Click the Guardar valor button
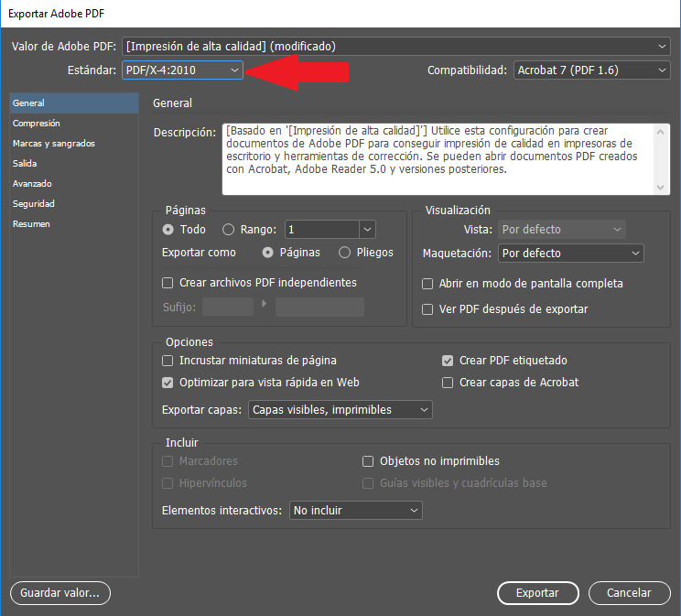This screenshot has height=616, width=681. (x=60, y=593)
